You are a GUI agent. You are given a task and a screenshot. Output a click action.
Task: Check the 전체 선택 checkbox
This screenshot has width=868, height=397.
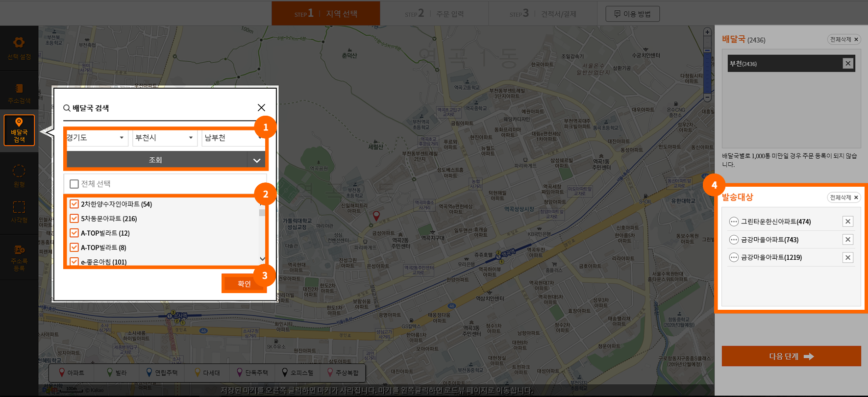(x=74, y=184)
